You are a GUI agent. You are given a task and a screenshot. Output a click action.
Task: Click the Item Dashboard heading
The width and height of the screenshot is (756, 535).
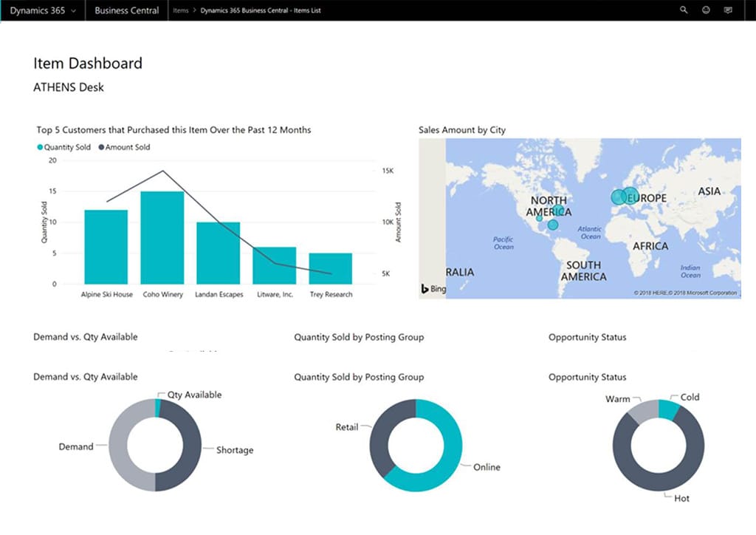click(88, 64)
